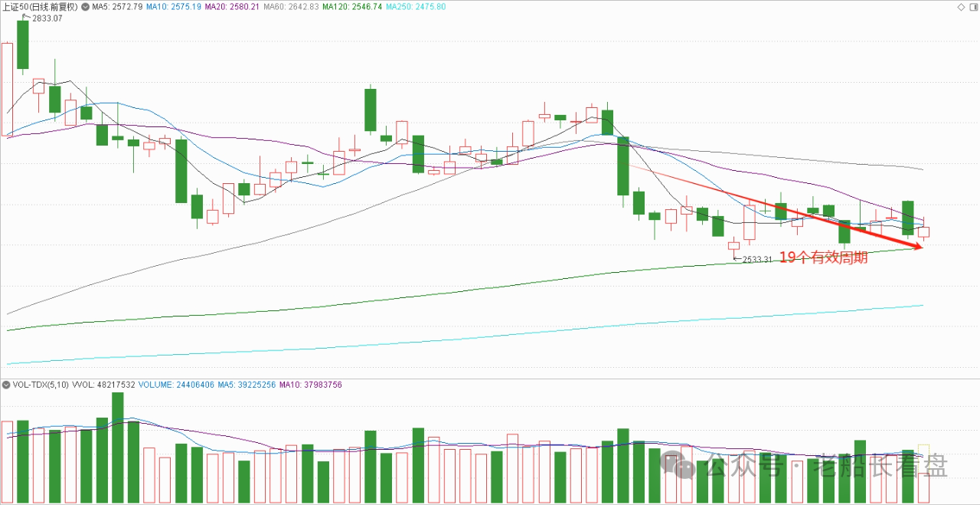Click the volume MA5: 39225256 label
This screenshot has height=505, width=980.
tap(247, 385)
